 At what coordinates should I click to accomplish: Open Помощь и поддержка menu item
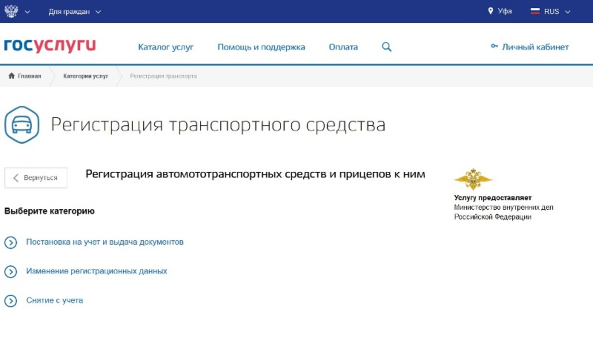coord(261,47)
